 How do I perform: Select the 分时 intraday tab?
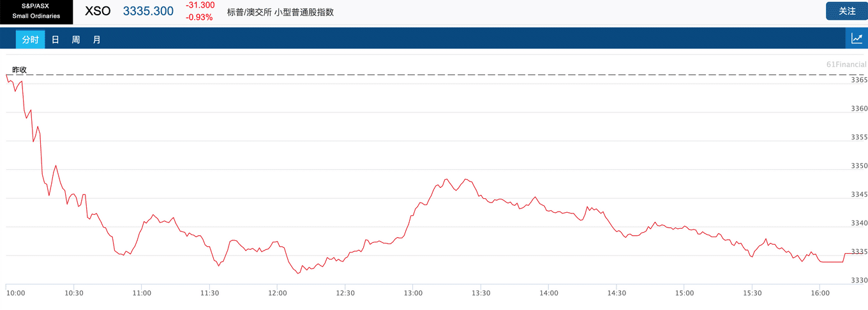click(x=30, y=40)
